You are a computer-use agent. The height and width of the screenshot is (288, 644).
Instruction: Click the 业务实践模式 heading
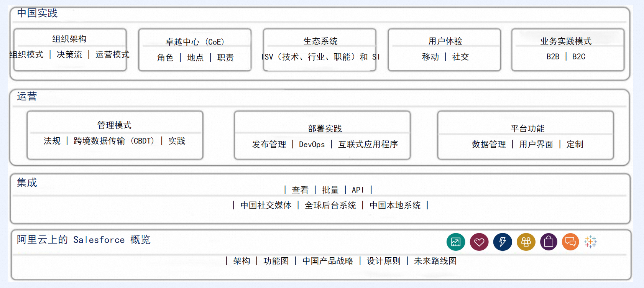566,41
